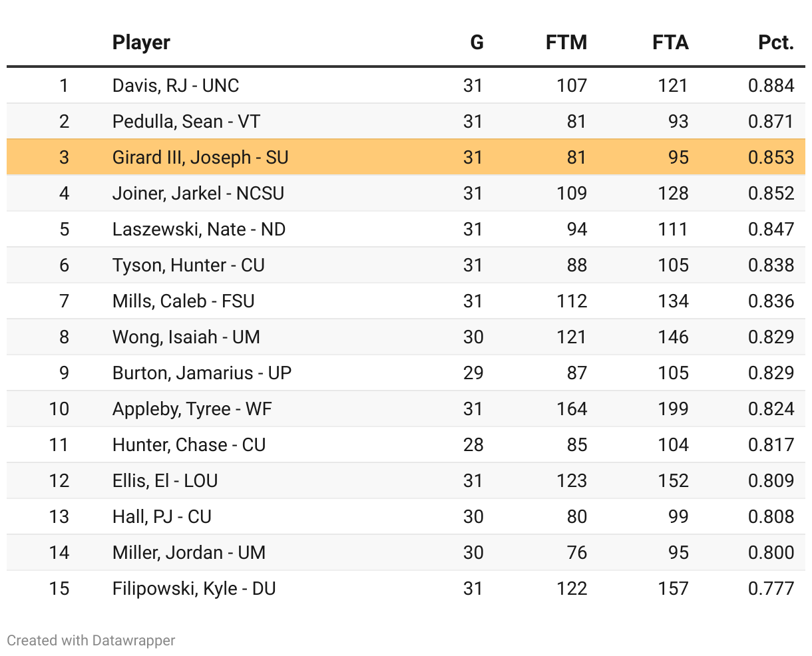
Task: Click player name Davis, RJ - UNC
Action: coord(176,86)
